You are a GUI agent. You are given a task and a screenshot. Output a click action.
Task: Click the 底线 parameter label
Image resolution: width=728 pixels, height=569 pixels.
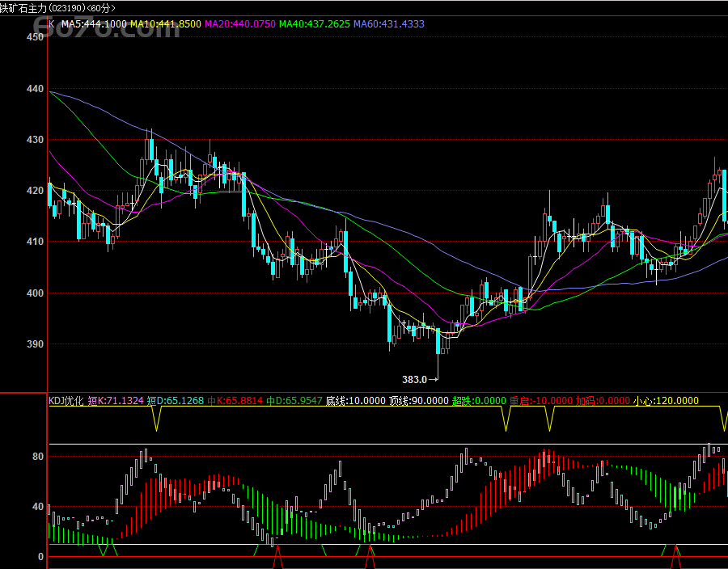(356, 400)
